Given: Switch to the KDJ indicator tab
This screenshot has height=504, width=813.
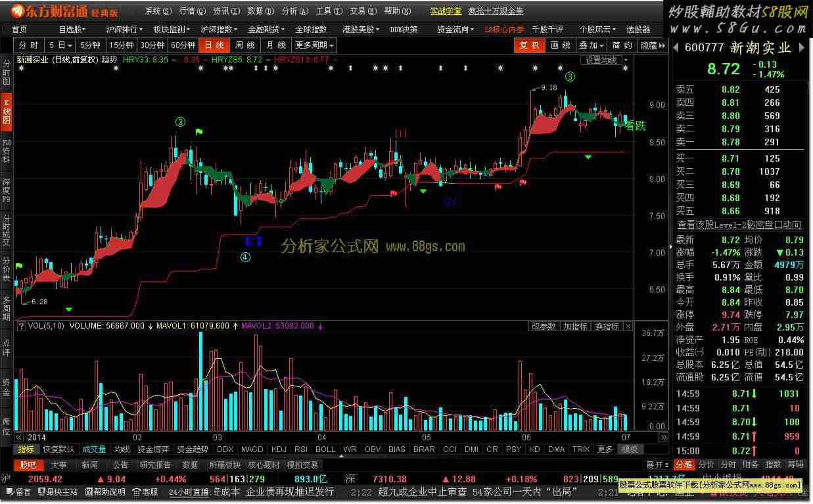Looking at the screenshot, I should (x=279, y=449).
